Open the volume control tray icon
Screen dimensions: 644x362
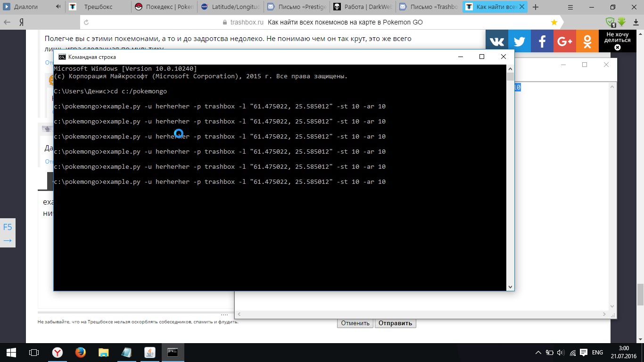(561, 353)
